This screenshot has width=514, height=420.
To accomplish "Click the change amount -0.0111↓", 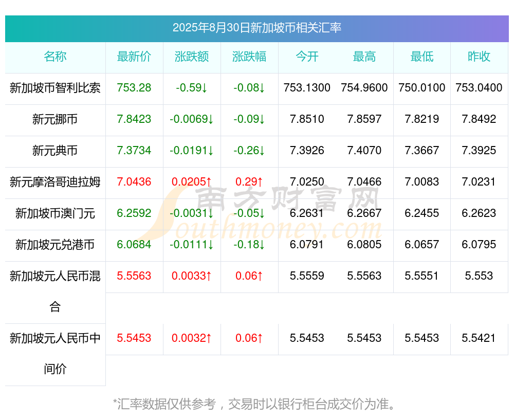I will tap(192, 245).
